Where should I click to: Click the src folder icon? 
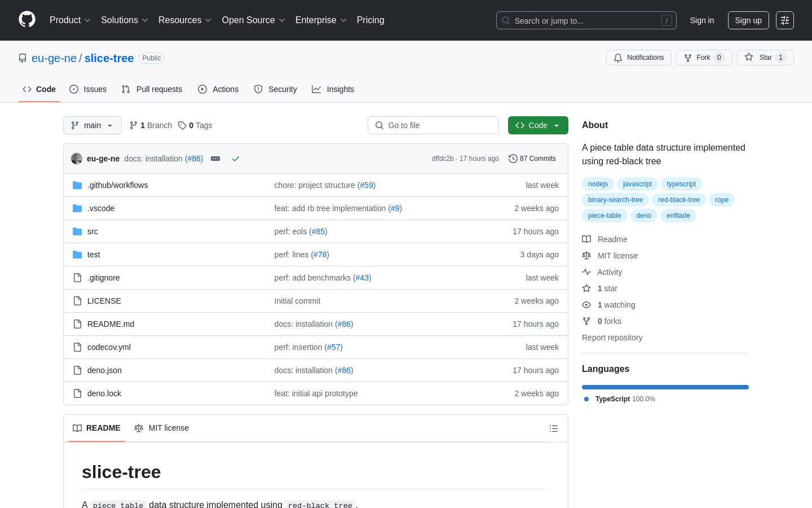pyautogui.click(x=77, y=231)
